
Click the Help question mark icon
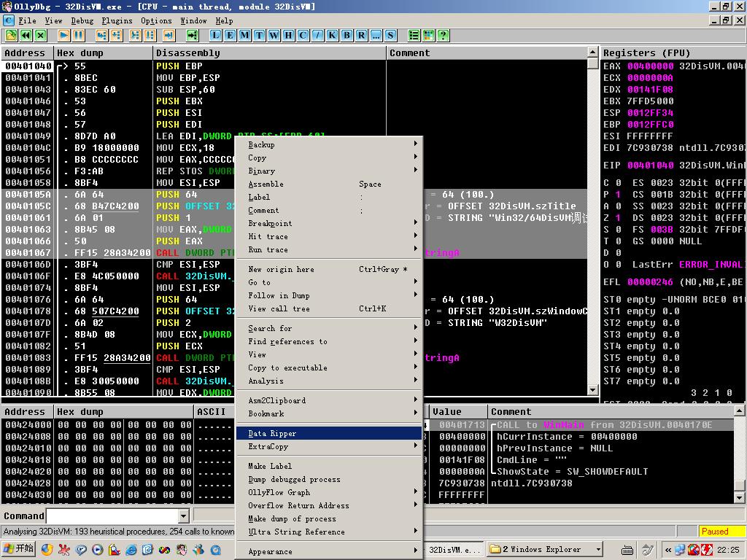(x=443, y=35)
